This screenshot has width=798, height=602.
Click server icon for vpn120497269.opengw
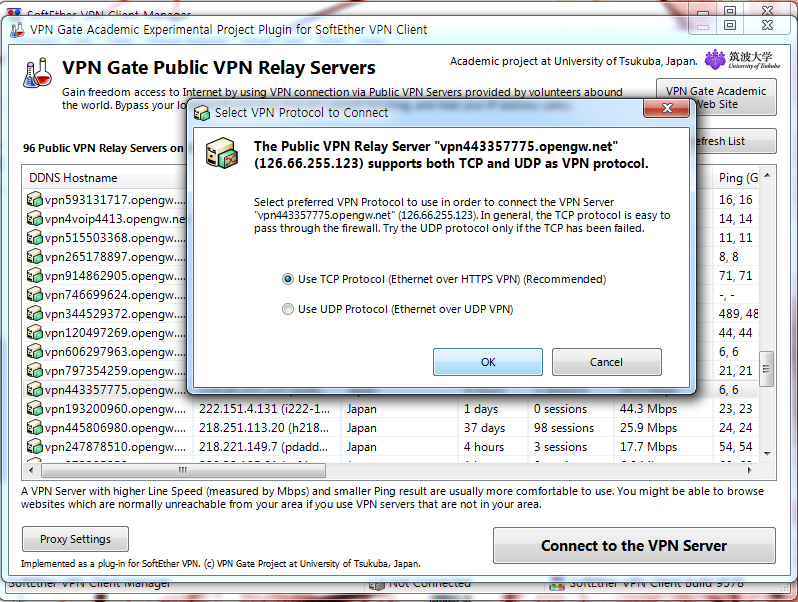pyautogui.click(x=35, y=332)
